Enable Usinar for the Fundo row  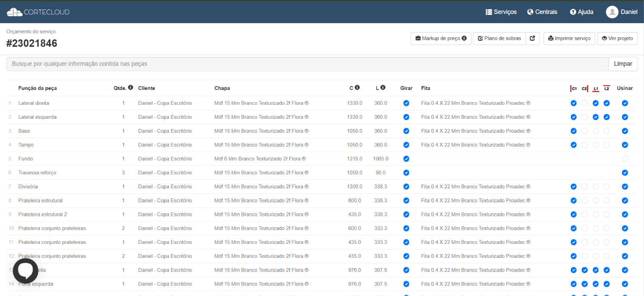click(625, 159)
